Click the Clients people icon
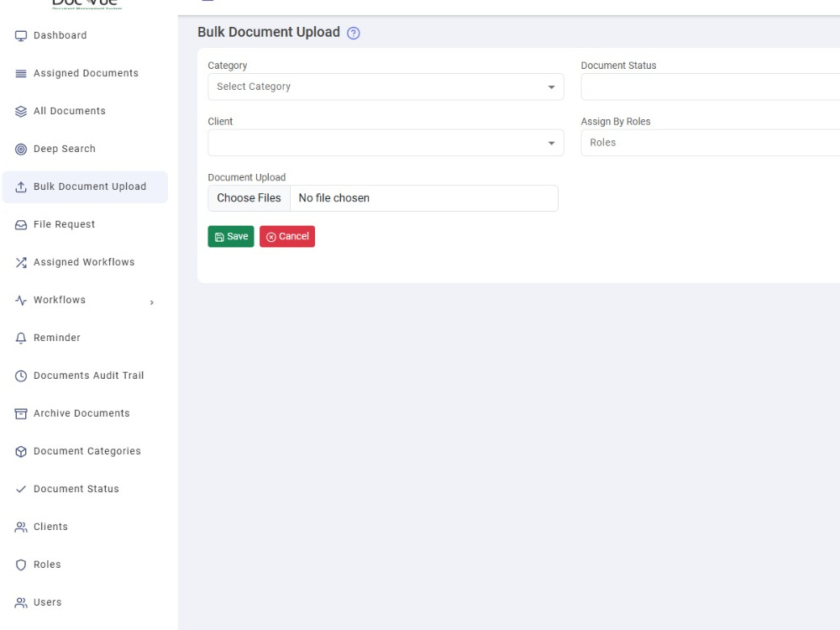 click(21, 528)
